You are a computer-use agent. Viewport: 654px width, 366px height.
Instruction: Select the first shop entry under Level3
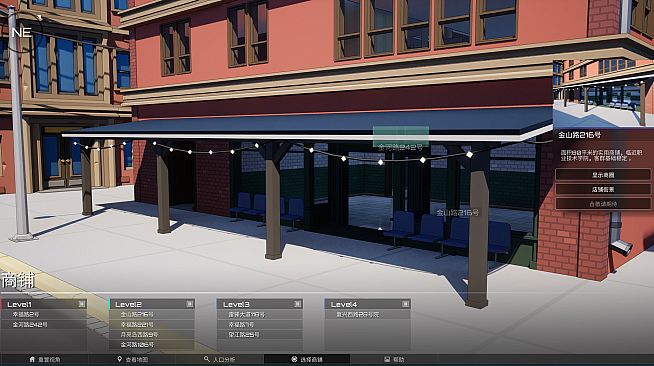coord(259,314)
